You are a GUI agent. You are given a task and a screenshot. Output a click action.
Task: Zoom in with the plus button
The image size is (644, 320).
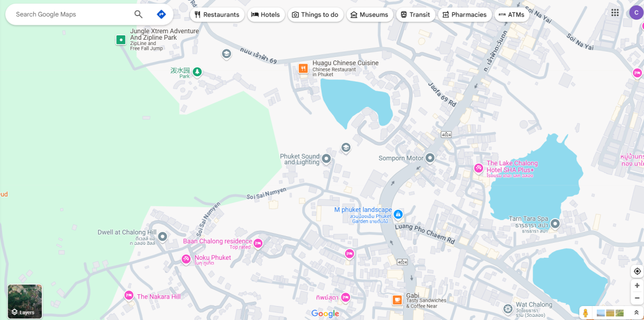click(637, 286)
